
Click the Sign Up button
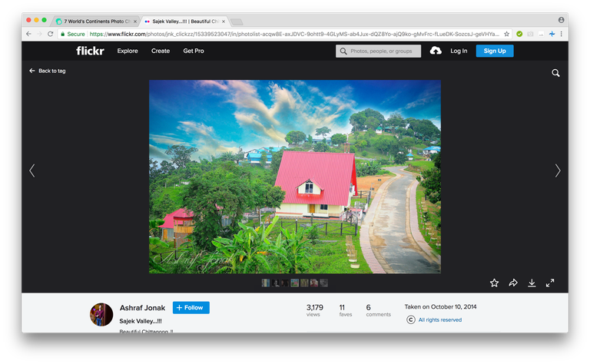495,51
